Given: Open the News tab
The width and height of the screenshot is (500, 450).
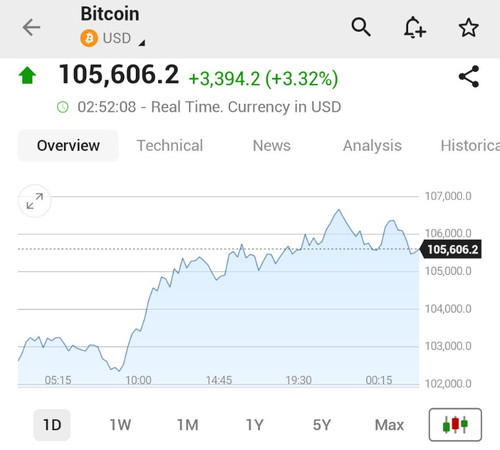Looking at the screenshot, I should [272, 146].
